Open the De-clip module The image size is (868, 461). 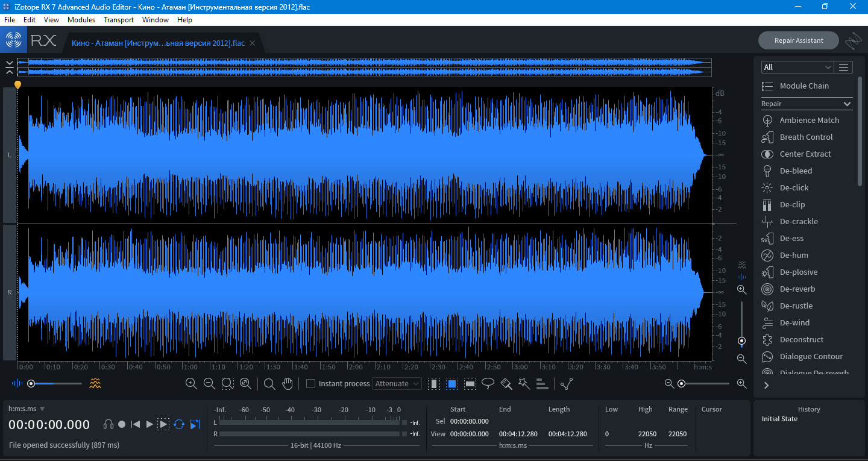(x=792, y=205)
